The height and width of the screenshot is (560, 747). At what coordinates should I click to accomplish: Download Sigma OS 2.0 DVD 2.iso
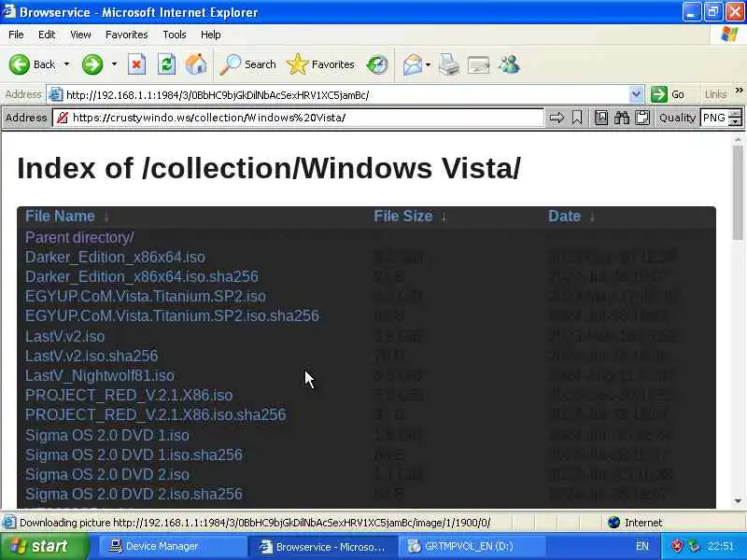click(x=107, y=474)
